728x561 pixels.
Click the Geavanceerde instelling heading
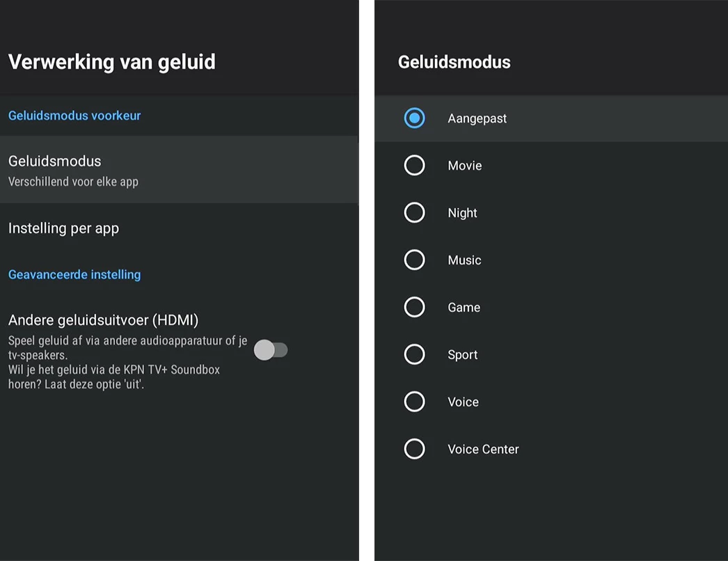pos(74,275)
